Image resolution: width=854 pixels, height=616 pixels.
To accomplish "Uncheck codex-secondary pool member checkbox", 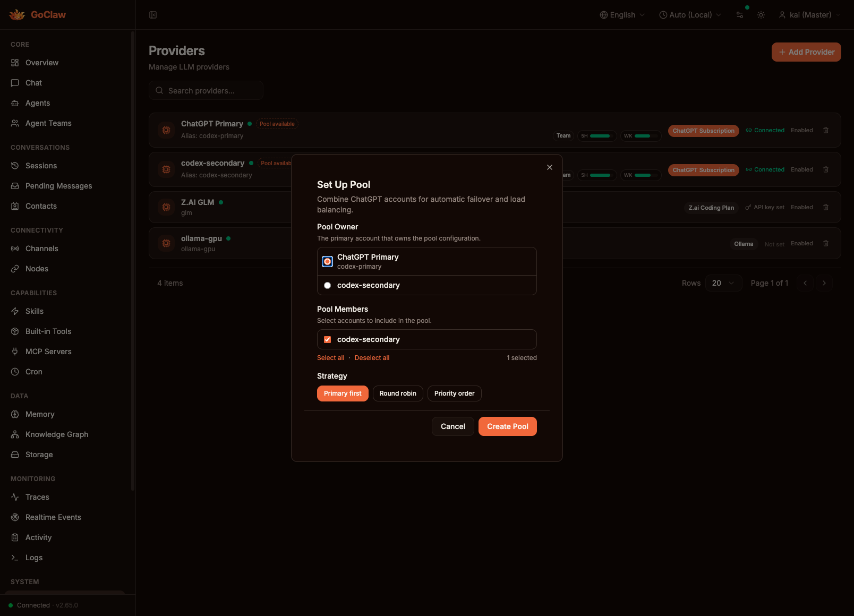I will [328, 339].
